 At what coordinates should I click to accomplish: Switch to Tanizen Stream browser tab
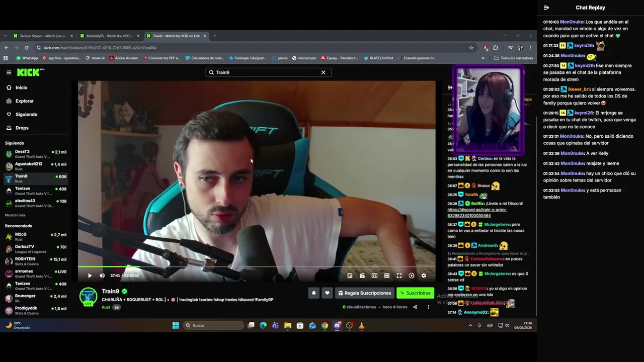click(43, 36)
